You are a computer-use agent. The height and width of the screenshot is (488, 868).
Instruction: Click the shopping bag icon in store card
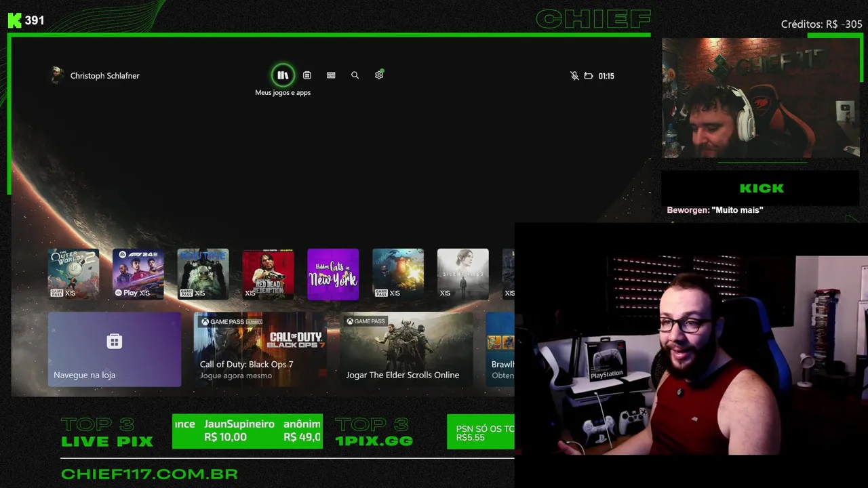point(115,341)
